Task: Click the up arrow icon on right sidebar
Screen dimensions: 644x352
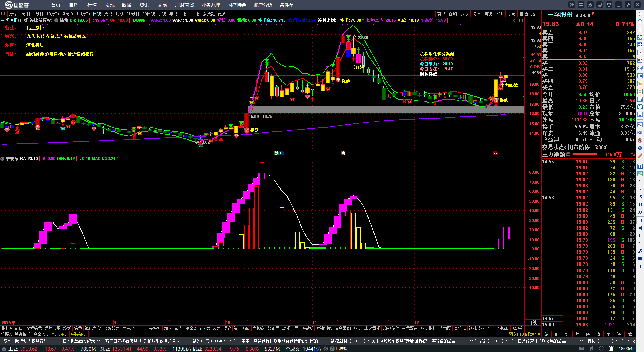Action: pos(640,22)
